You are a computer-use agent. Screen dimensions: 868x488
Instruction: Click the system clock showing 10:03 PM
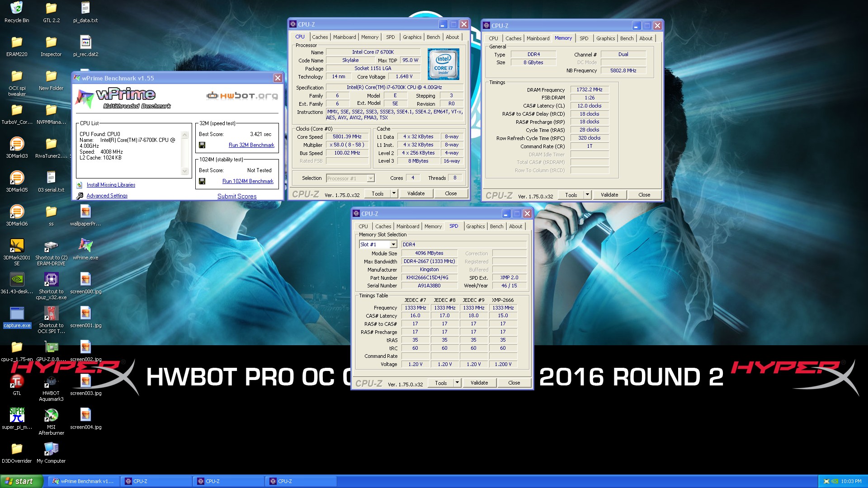[x=851, y=481]
